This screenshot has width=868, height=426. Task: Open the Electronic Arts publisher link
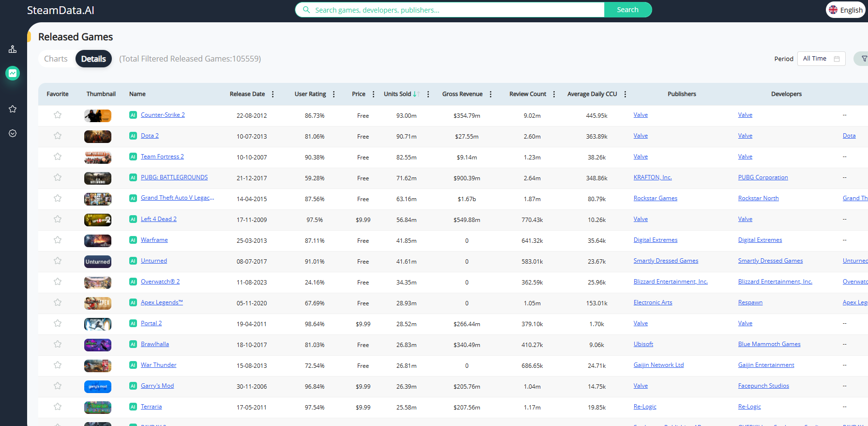tap(653, 302)
